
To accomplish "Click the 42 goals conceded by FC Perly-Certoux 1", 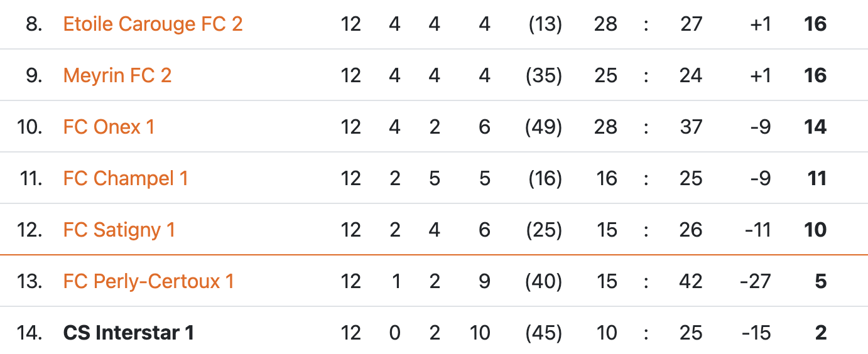I will [691, 282].
